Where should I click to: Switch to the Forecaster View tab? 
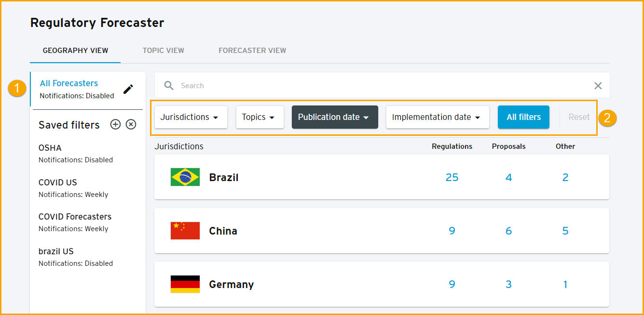(x=252, y=50)
